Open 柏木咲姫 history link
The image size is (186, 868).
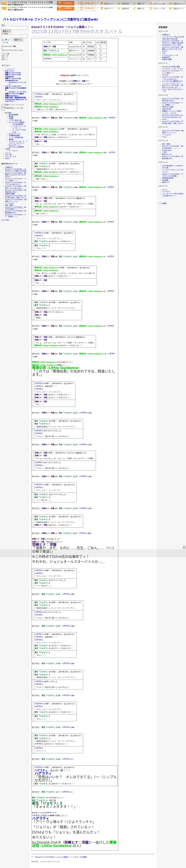tap(165, 180)
